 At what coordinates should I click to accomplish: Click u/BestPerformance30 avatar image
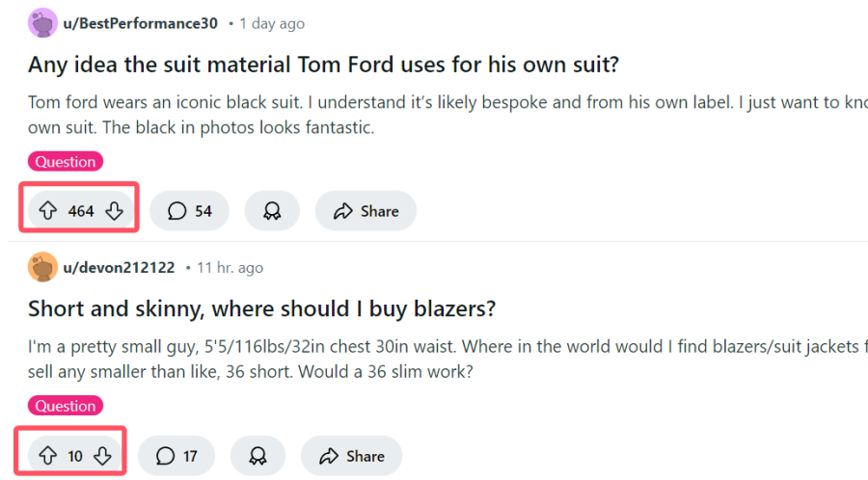coord(42,22)
